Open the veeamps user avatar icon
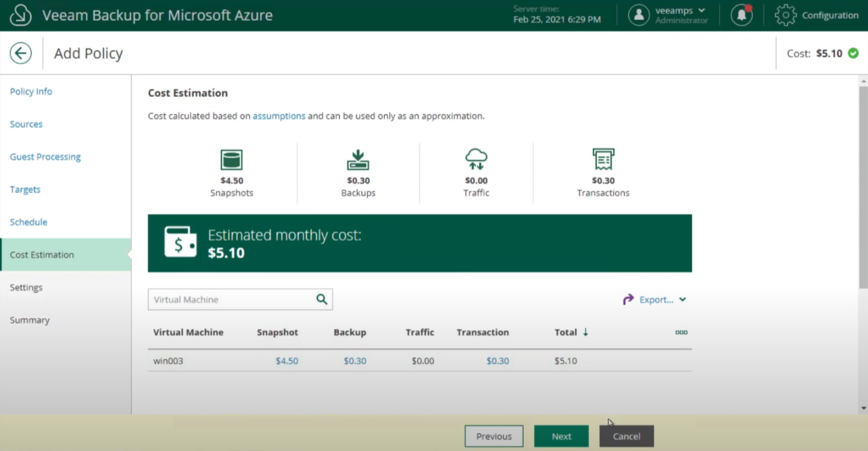Image resolution: width=868 pixels, height=451 pixels. click(639, 15)
